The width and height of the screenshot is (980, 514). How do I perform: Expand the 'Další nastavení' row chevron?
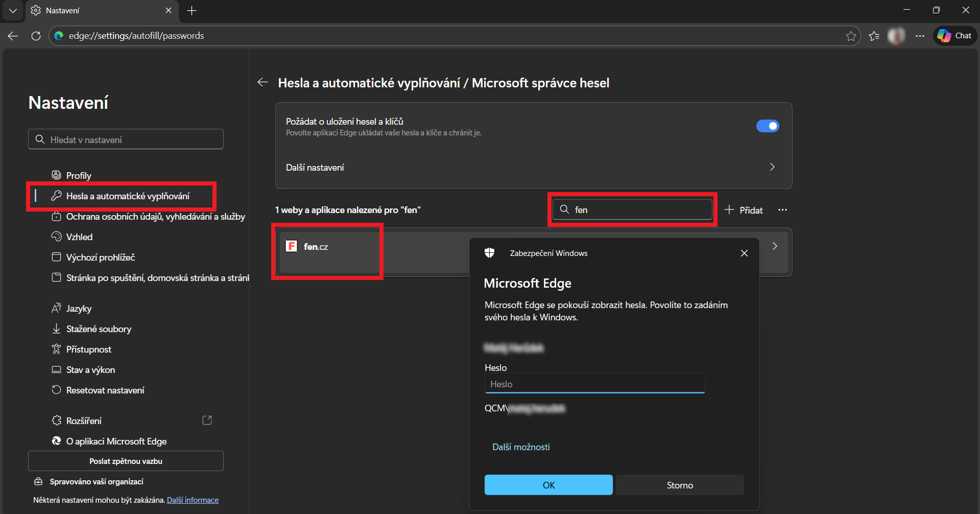tap(772, 167)
